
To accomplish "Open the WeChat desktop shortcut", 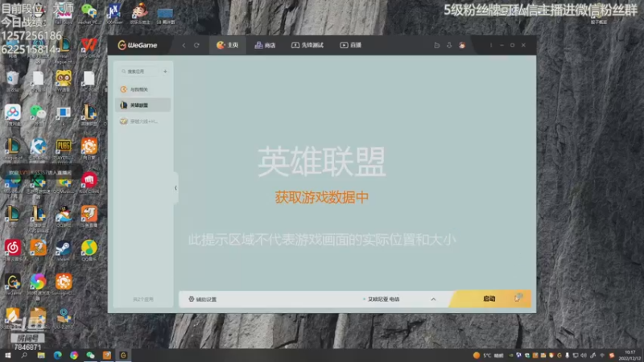I will (38, 114).
